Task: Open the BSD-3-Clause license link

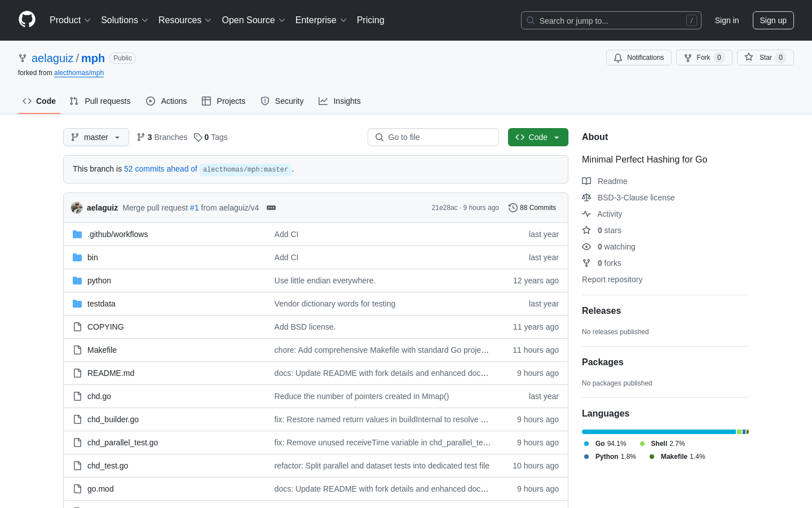Action: pyautogui.click(x=636, y=198)
